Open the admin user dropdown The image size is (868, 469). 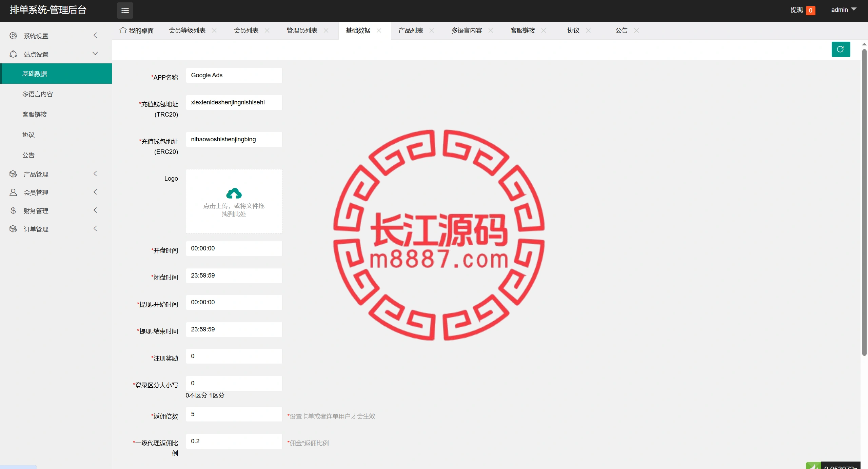click(844, 10)
